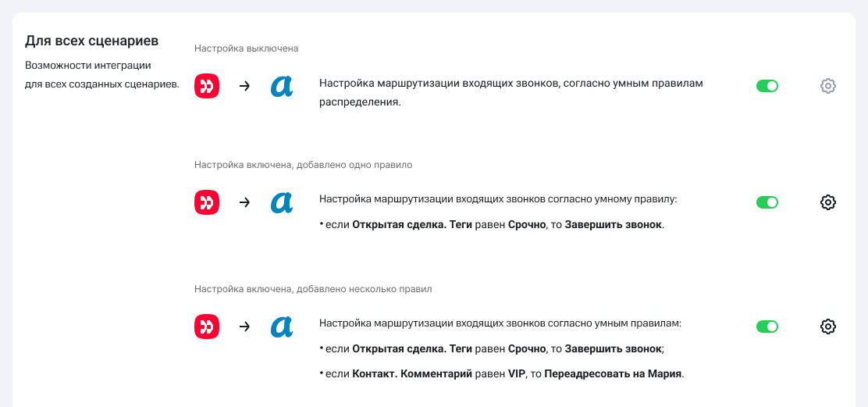Click red telephony logo in the multiple-rules row
Image resolution: width=868 pixels, height=407 pixels.
coord(207,327)
